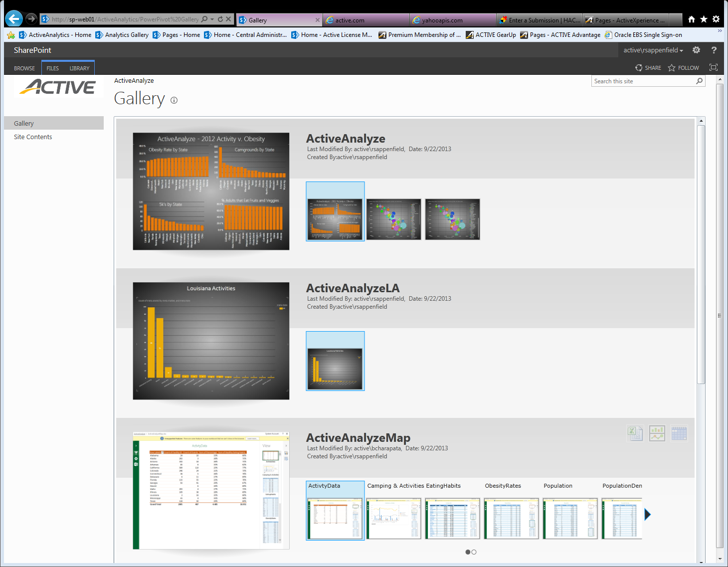Open the BROWSE ribbon tab
The width and height of the screenshot is (728, 567).
click(24, 68)
